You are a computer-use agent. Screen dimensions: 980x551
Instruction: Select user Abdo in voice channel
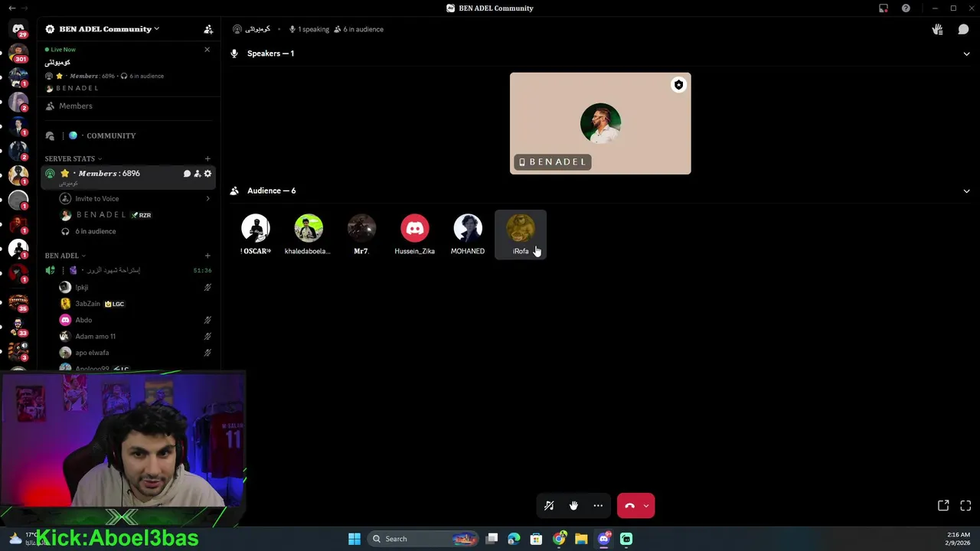(135, 320)
